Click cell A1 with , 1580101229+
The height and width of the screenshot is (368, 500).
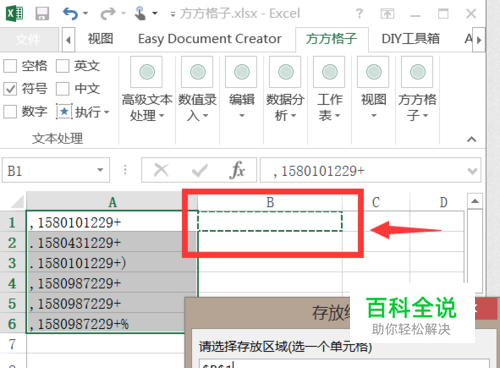coord(112,222)
